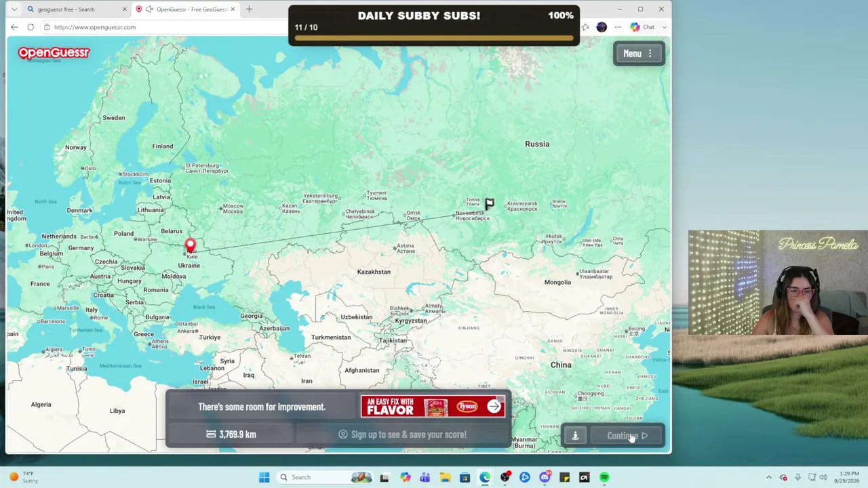Click the China label on the map
Viewport: 868px width, 488px height.
pyautogui.click(x=561, y=365)
